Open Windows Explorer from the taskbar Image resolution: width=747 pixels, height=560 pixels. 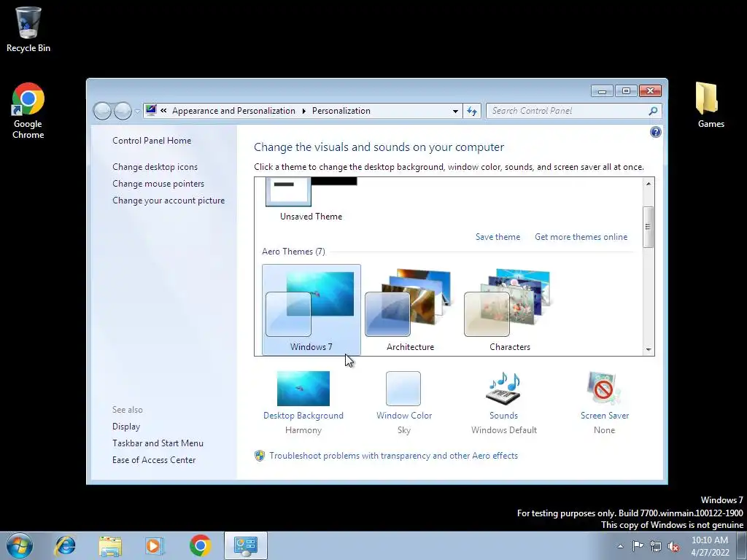point(110,545)
